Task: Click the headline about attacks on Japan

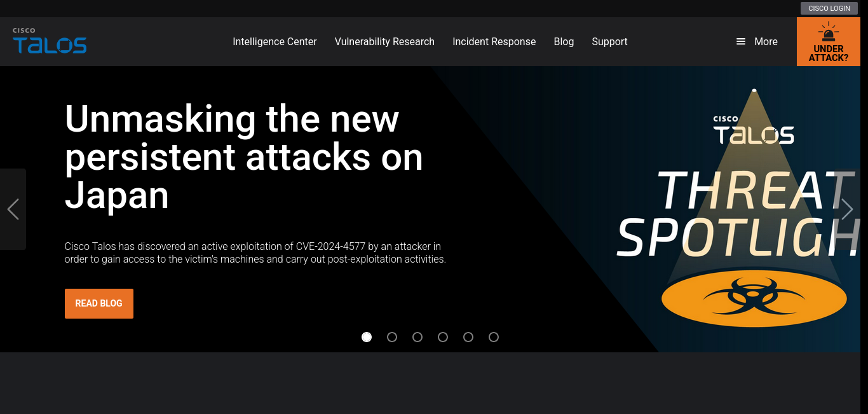Action: 244,156
